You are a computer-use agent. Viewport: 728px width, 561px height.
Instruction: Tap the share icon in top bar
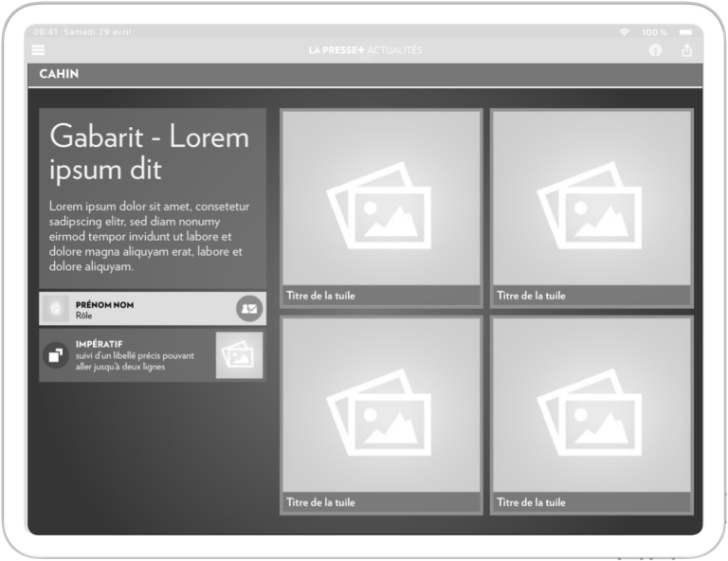[686, 50]
